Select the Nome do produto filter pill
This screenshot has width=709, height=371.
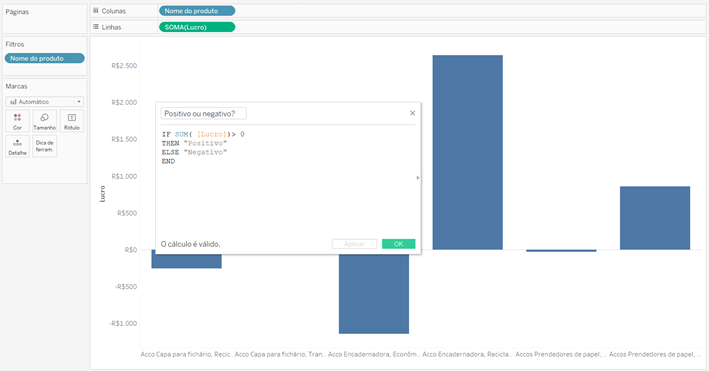click(x=44, y=58)
